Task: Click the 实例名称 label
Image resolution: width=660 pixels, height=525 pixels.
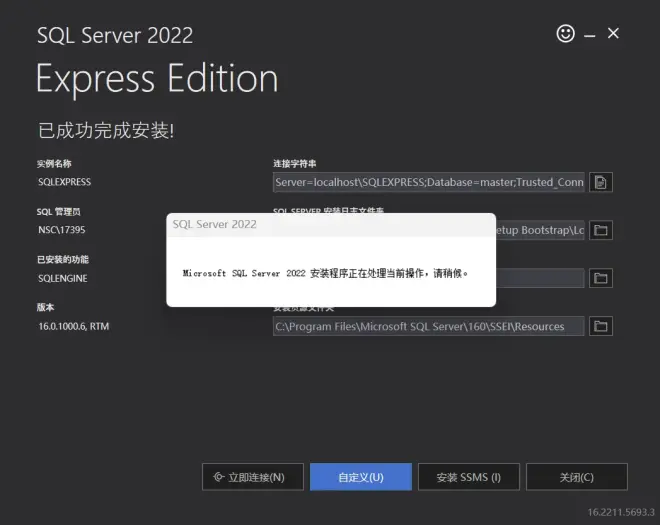Action: point(54,163)
